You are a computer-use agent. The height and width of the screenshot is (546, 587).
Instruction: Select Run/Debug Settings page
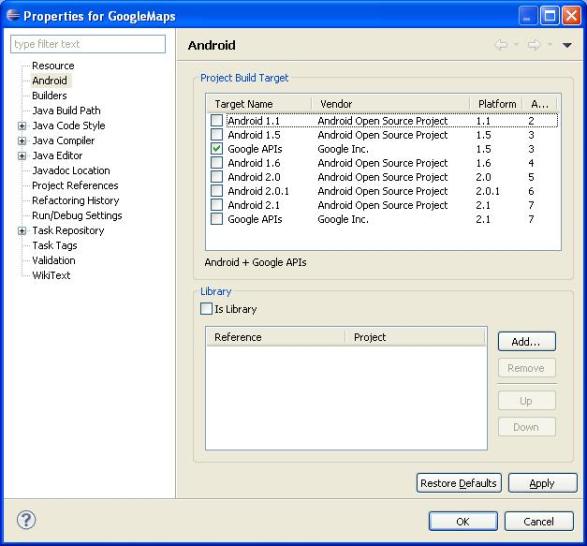tap(77, 215)
